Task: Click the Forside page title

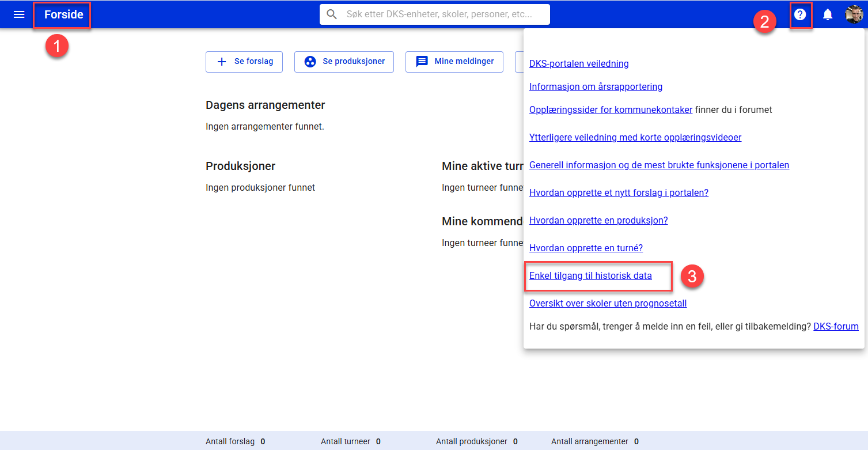Action: coord(63,14)
